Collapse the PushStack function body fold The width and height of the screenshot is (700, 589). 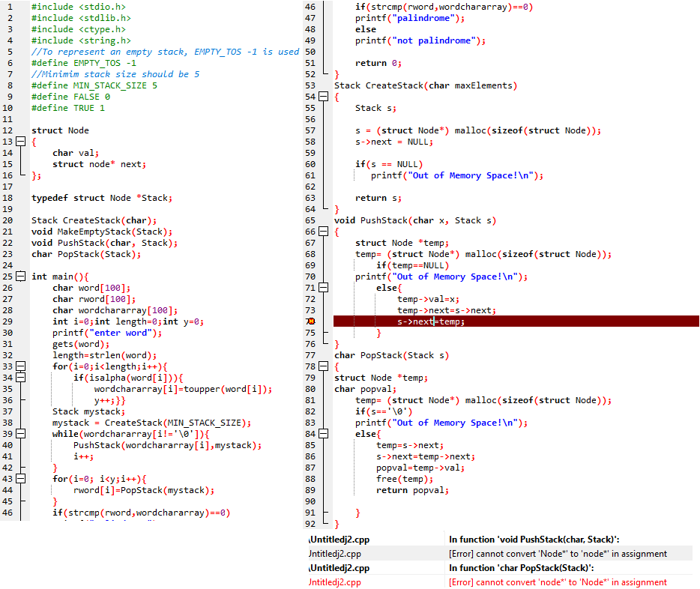point(322,232)
